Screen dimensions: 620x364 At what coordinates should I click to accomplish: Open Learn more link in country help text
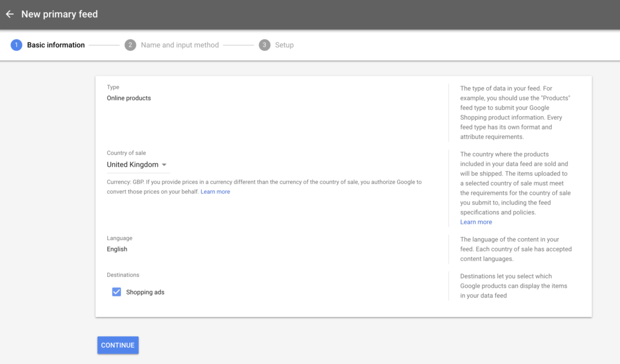point(476,222)
